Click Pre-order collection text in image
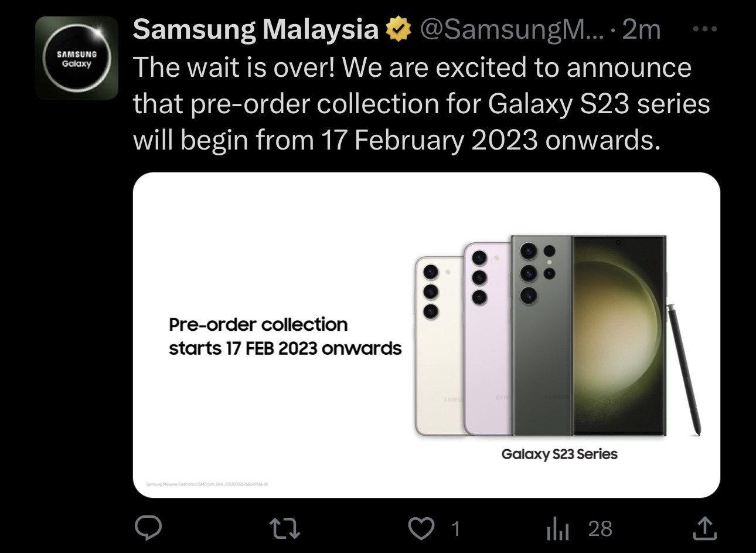Image resolution: width=756 pixels, height=553 pixels. pos(258,324)
